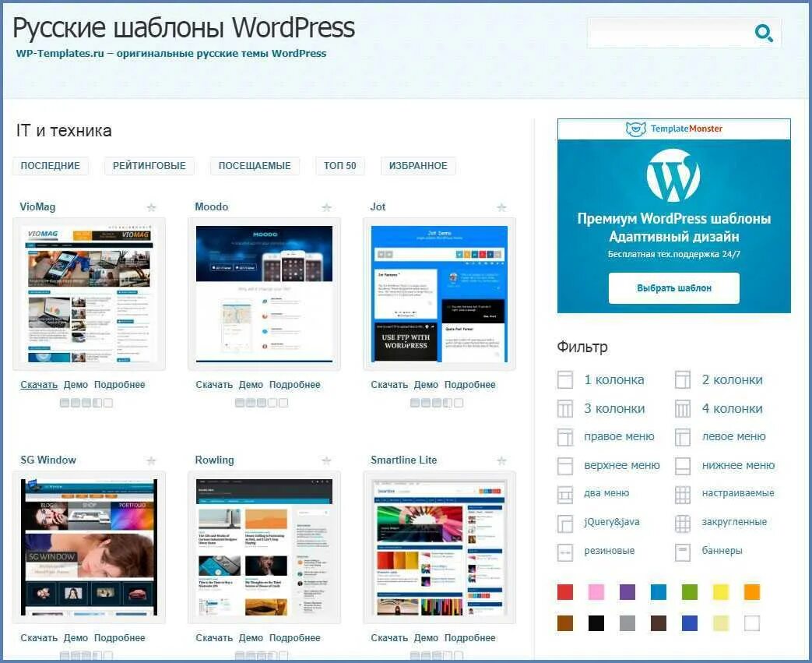Filter by the pink color swatch
Image resolution: width=812 pixels, height=663 pixels.
point(596,592)
